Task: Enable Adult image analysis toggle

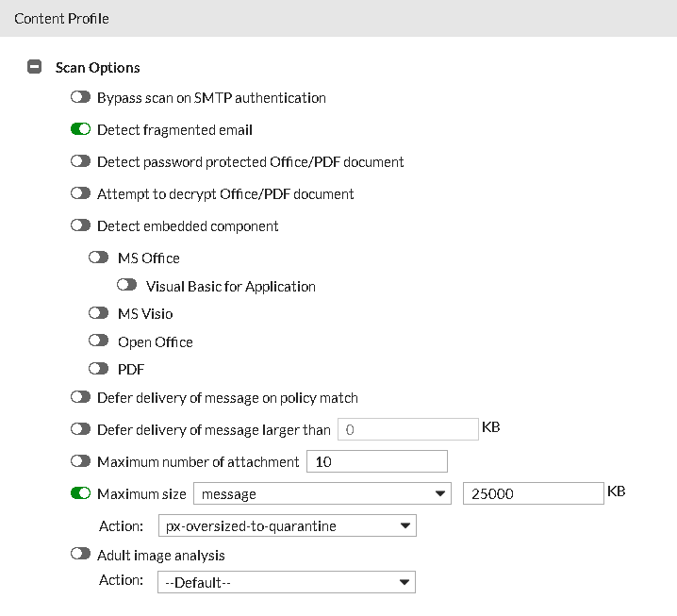Action: coord(80,556)
